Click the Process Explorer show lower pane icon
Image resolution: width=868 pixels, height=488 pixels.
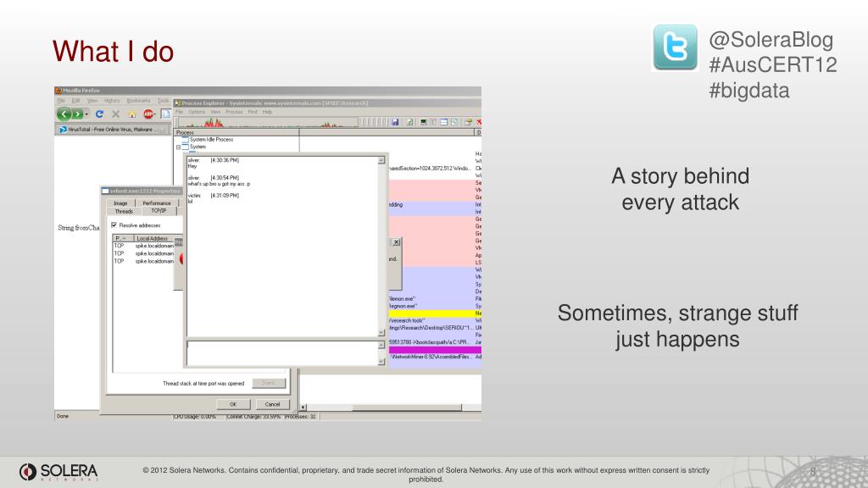[x=443, y=122]
